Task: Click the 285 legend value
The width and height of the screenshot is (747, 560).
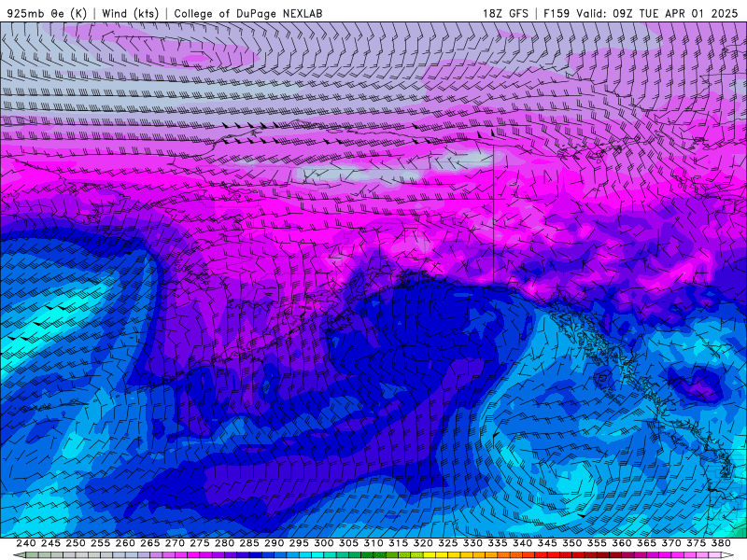Action: (249, 543)
